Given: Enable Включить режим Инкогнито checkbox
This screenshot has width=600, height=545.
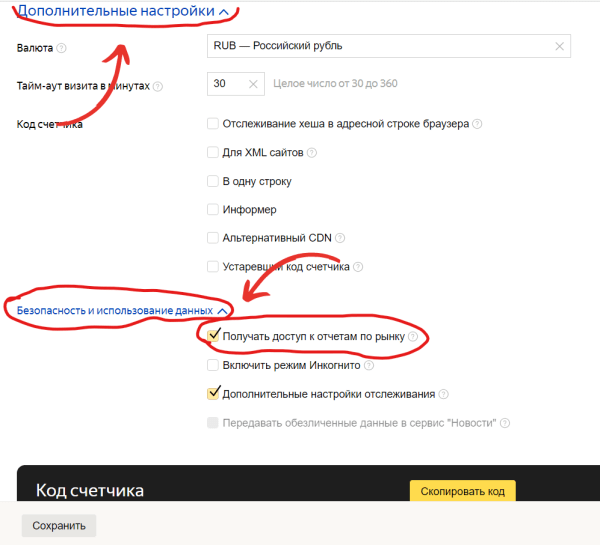Looking at the screenshot, I should (x=212, y=366).
